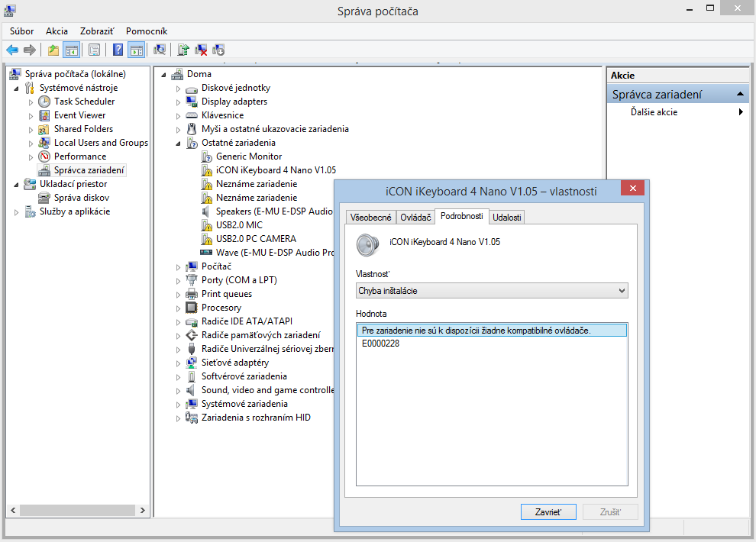The image size is (756, 542).
Task: Switch to the Všeobecné tab
Action: (371, 218)
